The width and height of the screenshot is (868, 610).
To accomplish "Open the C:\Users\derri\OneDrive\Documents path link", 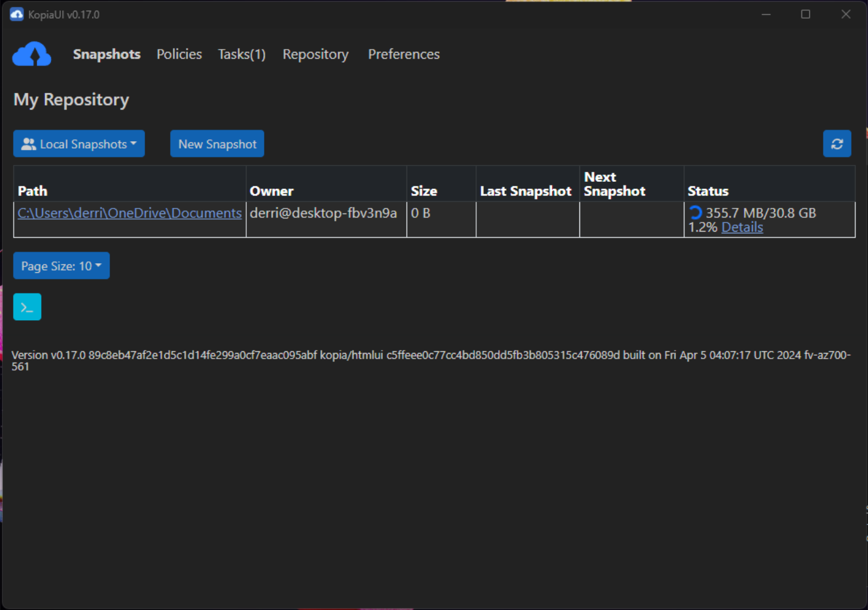I will tap(130, 213).
